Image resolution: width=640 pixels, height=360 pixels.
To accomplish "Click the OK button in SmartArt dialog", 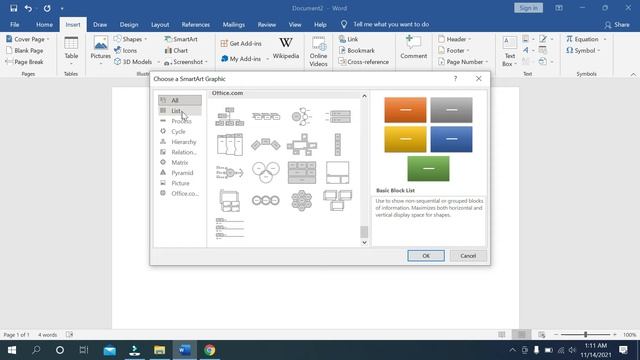I will pyautogui.click(x=426, y=256).
